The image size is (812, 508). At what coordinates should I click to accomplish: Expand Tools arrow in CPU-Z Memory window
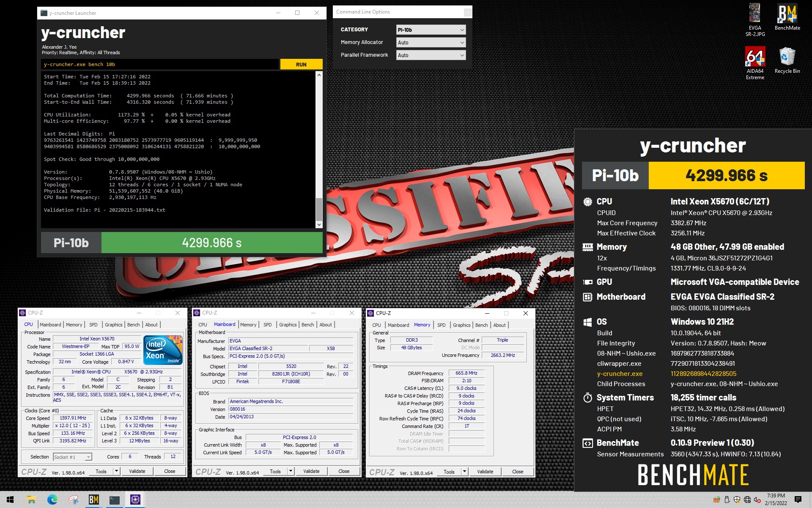click(464, 472)
